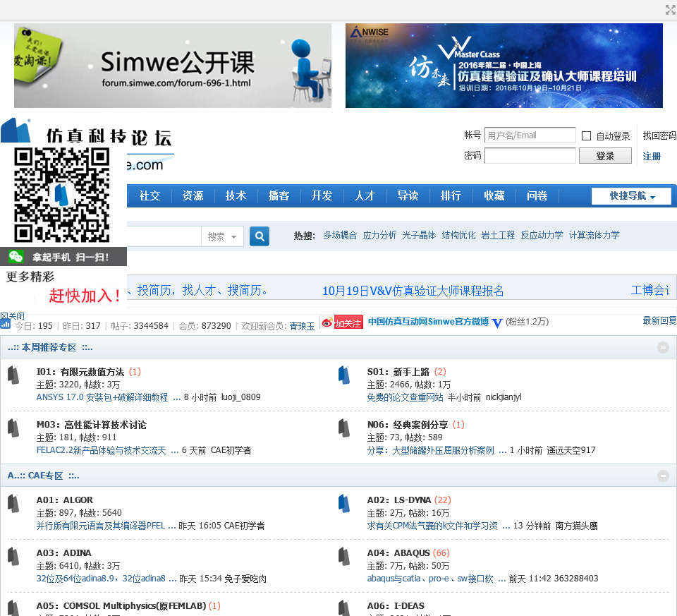Click hot search term 计算流体力学
The width and height of the screenshot is (677, 616).
pyautogui.click(x=594, y=236)
